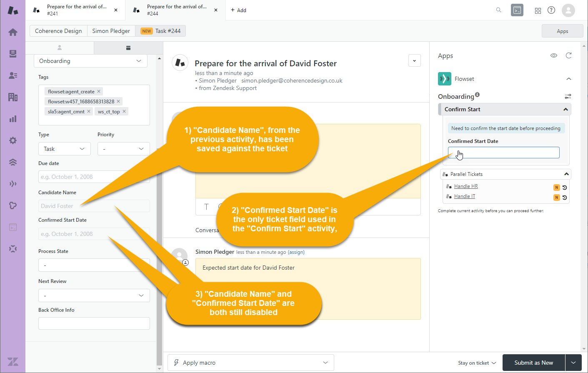Open the Priority dropdown
Screen dimensions: 588x373
(124, 149)
